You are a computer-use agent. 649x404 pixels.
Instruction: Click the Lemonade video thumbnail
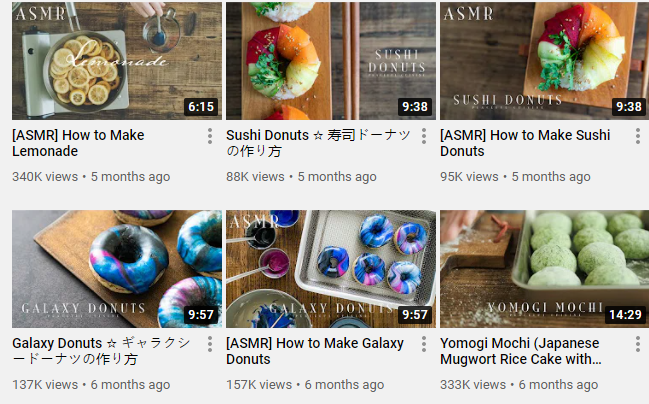[117, 61]
